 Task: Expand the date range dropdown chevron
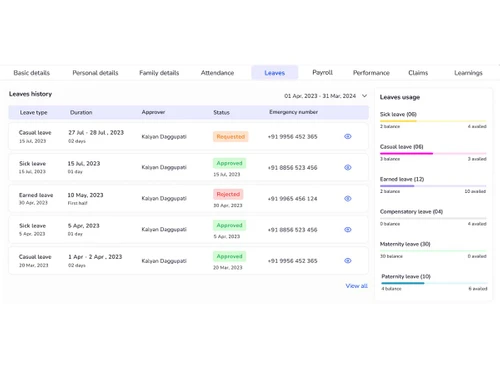click(x=365, y=96)
